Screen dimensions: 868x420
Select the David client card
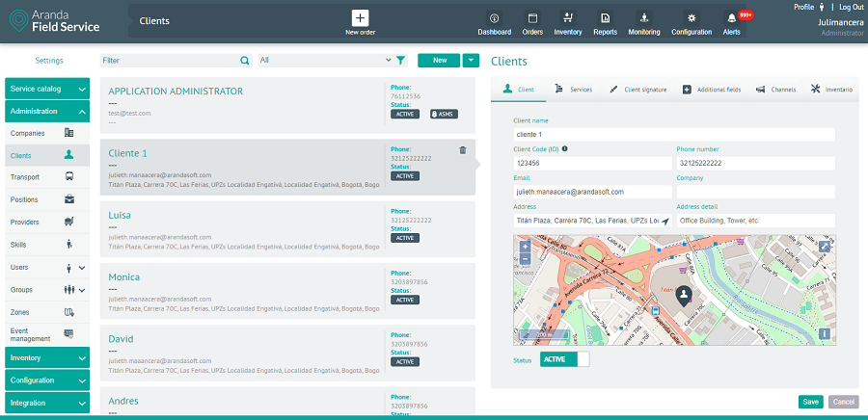tap(287, 353)
